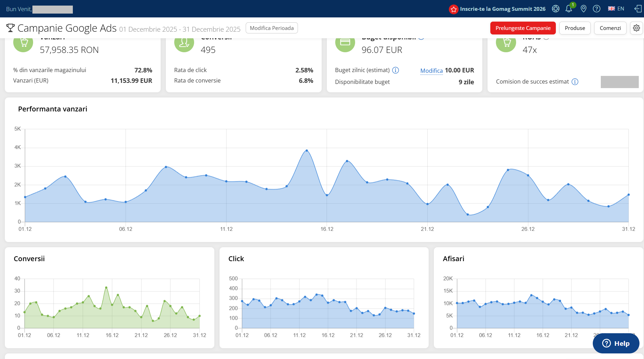The image size is (644, 359).
Task: Open the Produse page
Action: pos(575,28)
